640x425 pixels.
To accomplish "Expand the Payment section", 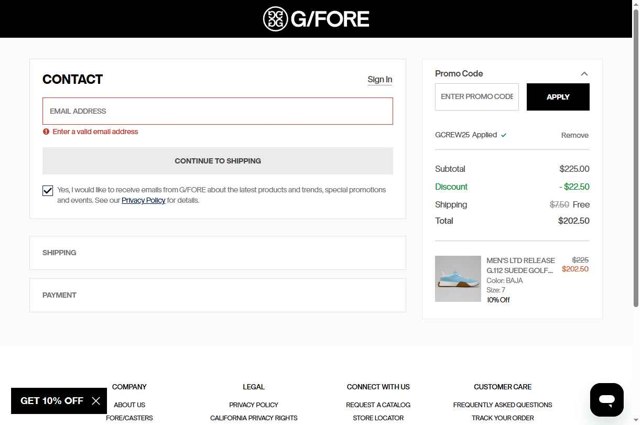I will [218, 295].
